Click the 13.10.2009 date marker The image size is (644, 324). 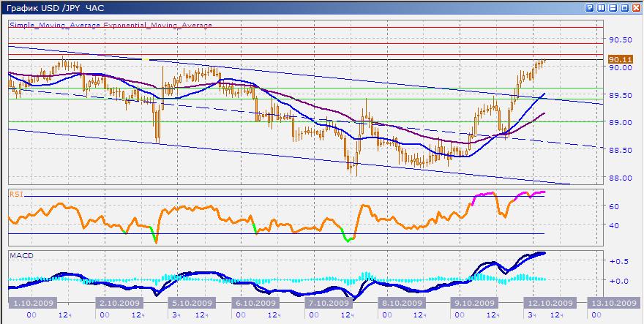click(613, 303)
